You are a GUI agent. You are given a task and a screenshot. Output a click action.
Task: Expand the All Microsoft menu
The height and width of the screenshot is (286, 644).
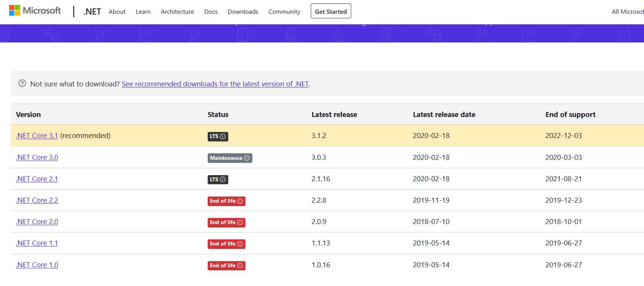click(x=628, y=11)
